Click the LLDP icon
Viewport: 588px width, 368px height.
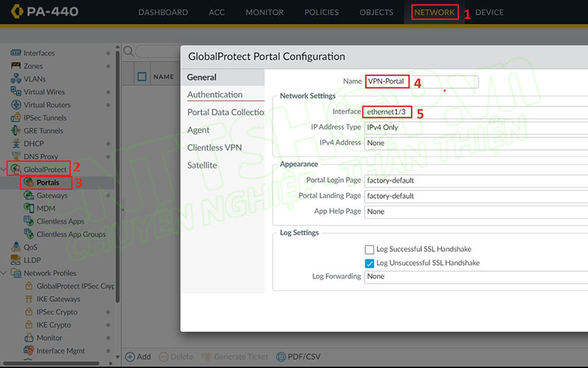coord(15,260)
